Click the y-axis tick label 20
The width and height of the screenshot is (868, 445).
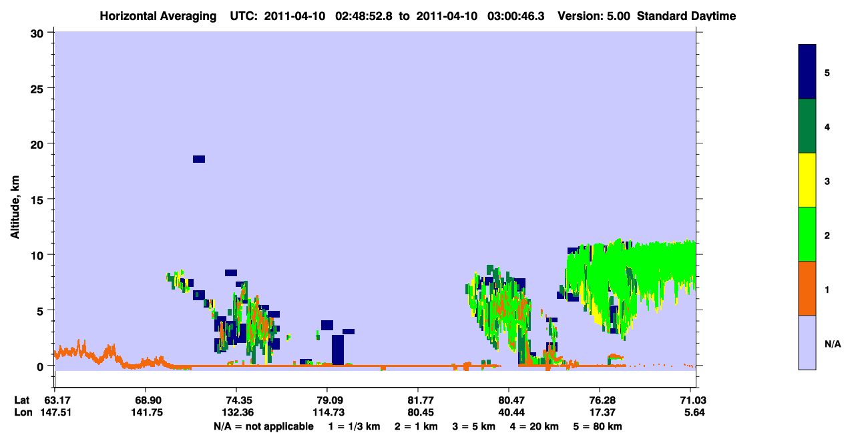(39, 143)
